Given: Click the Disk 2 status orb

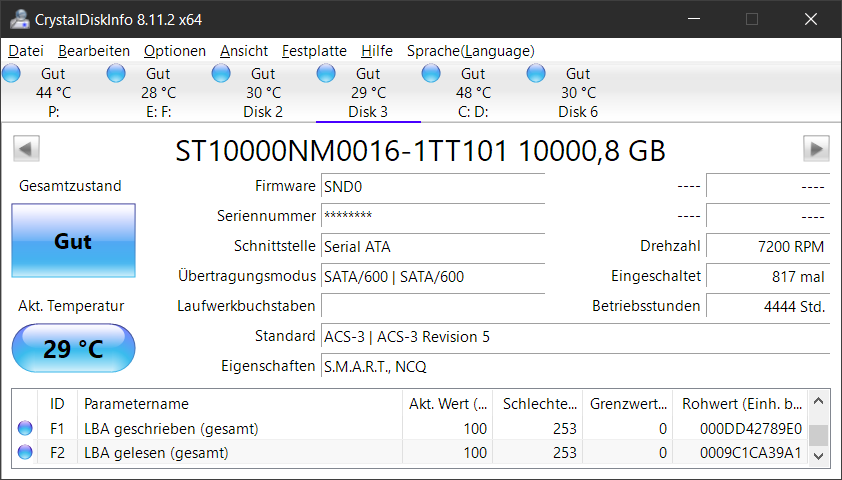Looking at the screenshot, I should [x=221, y=73].
